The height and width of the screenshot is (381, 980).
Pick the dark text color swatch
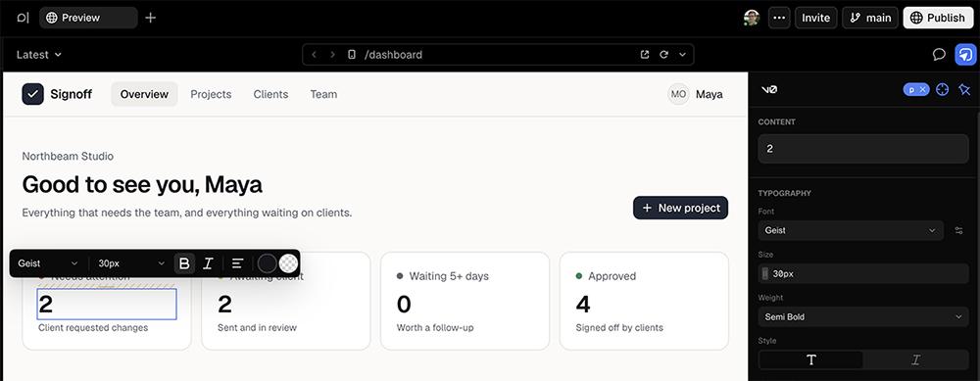(x=267, y=263)
